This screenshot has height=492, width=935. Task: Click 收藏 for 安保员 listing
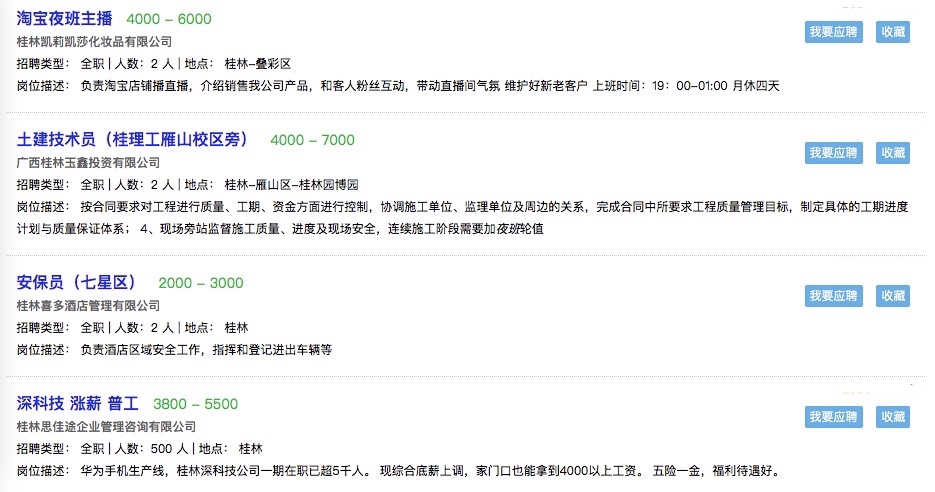tap(893, 296)
